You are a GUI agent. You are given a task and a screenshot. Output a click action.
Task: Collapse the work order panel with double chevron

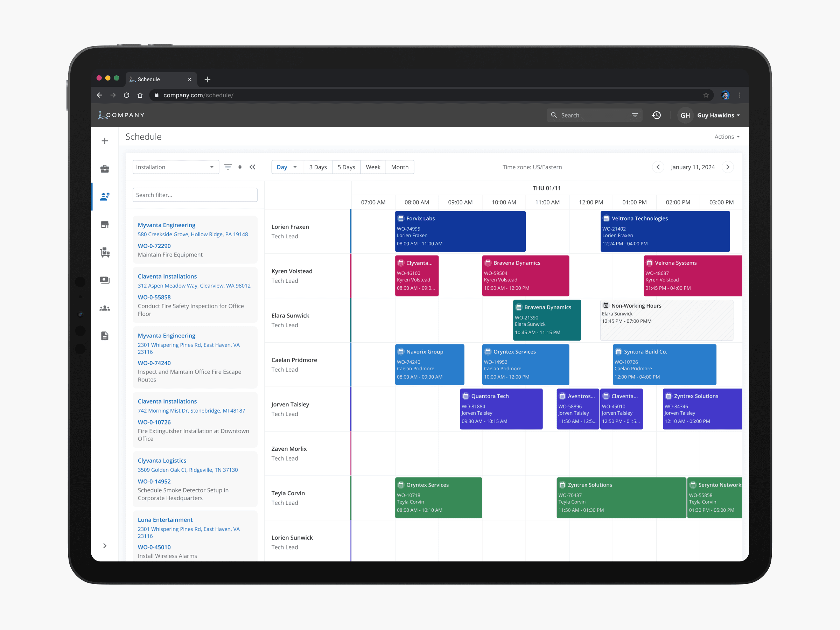pos(253,167)
